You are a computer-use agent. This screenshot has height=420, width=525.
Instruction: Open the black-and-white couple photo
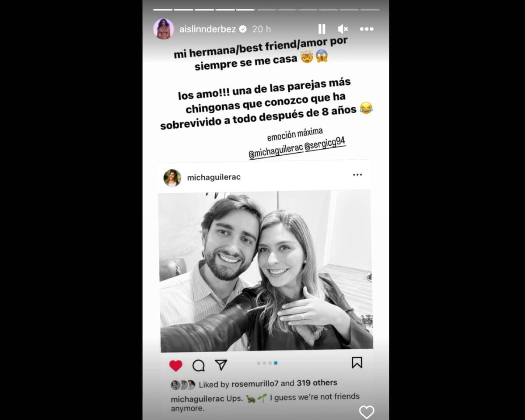(266, 271)
